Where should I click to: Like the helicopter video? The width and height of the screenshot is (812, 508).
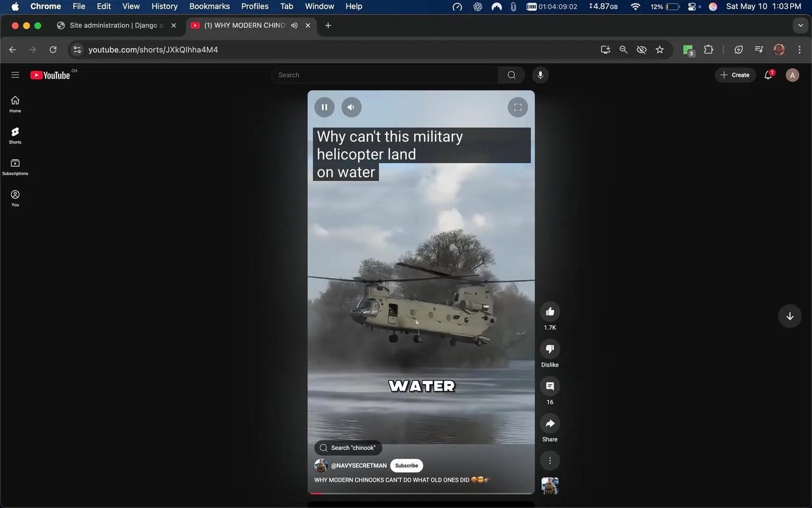[x=549, y=311]
